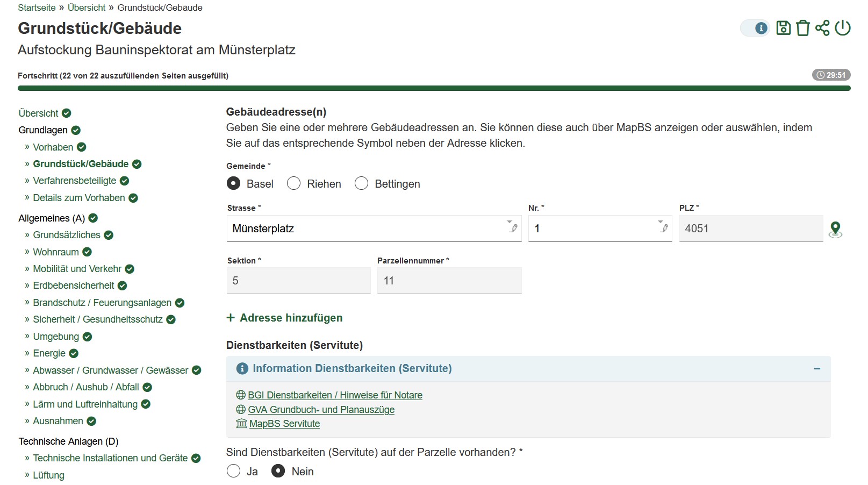Click the session timer clock badge
The width and height of the screenshot is (868, 485).
831,75
